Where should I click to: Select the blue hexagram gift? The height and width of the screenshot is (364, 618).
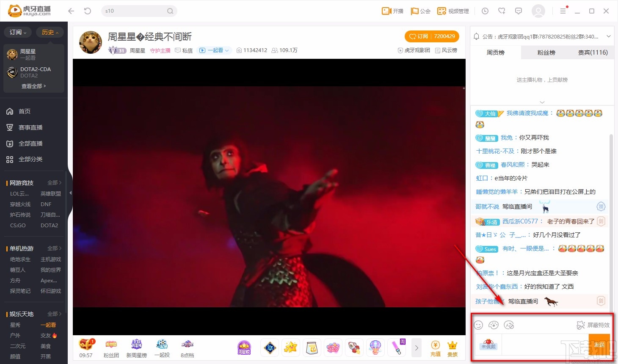pos(270,348)
